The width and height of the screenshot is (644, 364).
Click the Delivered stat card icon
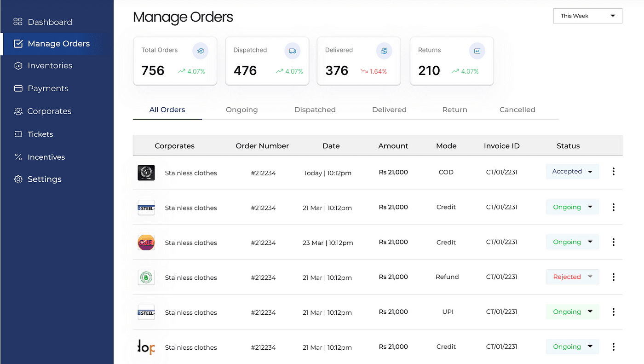(x=384, y=51)
